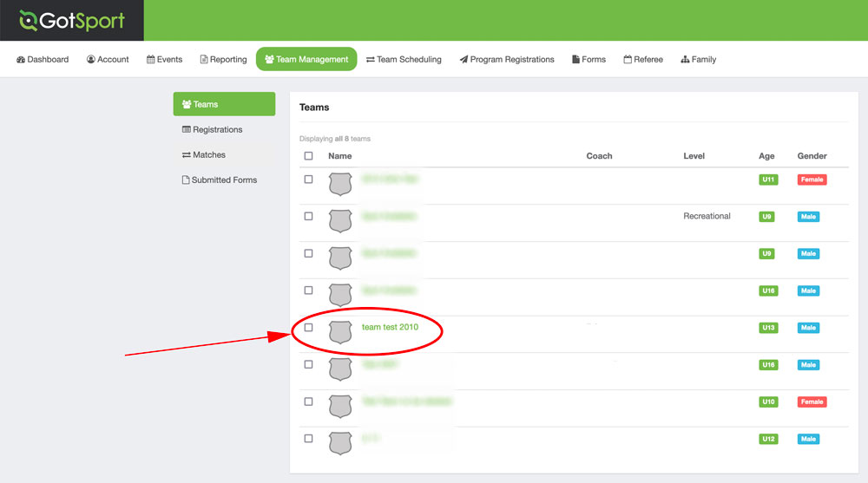Click the GotSport logo
The image size is (868, 483).
71,21
